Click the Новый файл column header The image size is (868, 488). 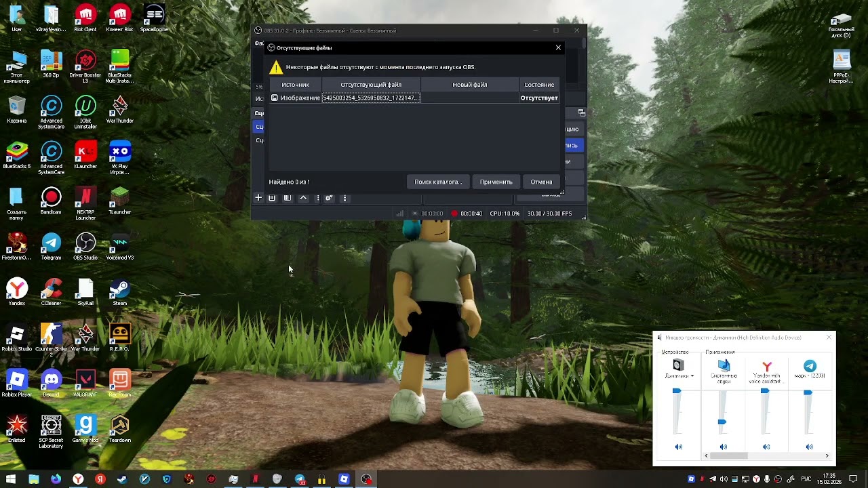click(x=470, y=85)
